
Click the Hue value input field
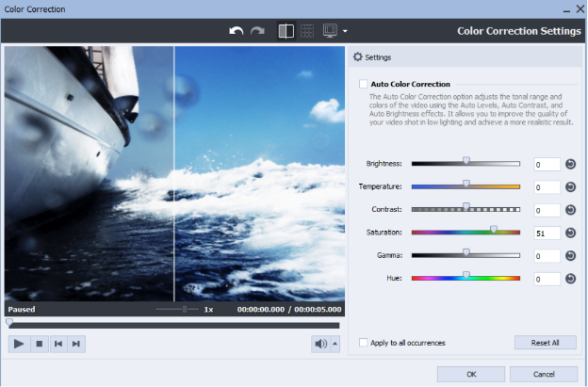tap(547, 279)
